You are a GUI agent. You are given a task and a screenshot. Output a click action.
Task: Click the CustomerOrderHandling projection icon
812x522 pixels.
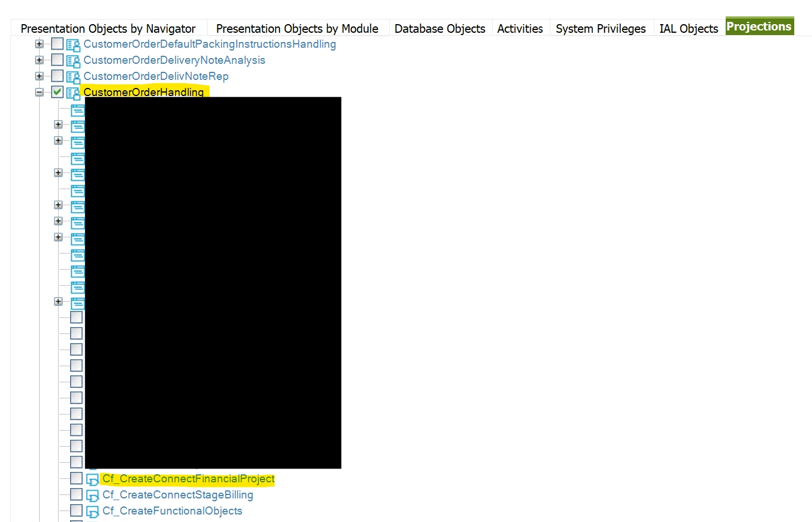click(73, 93)
